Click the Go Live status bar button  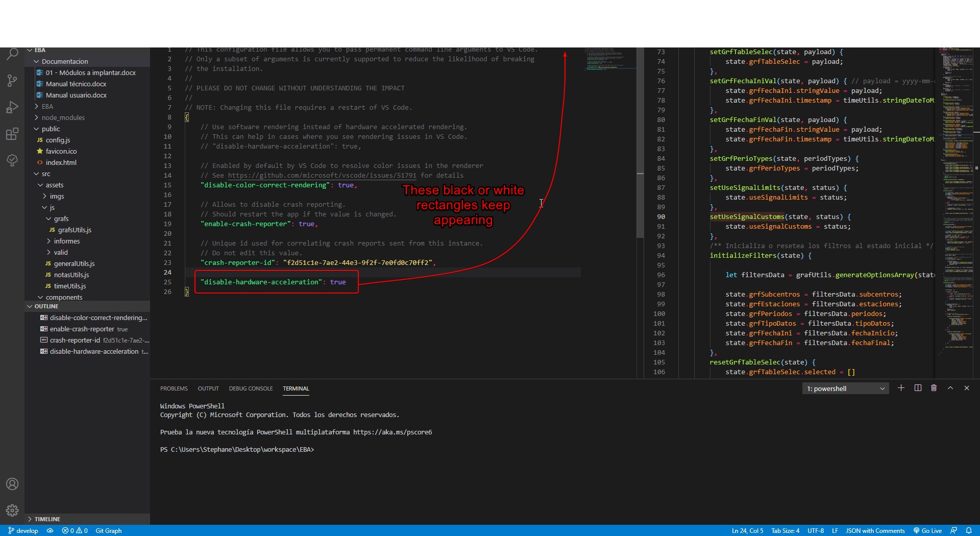coord(927,530)
